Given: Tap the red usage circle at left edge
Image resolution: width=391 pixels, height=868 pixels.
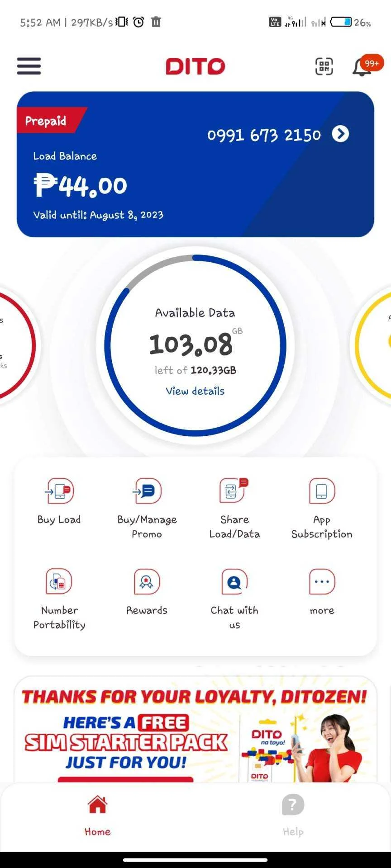Looking at the screenshot, I should tap(17, 345).
